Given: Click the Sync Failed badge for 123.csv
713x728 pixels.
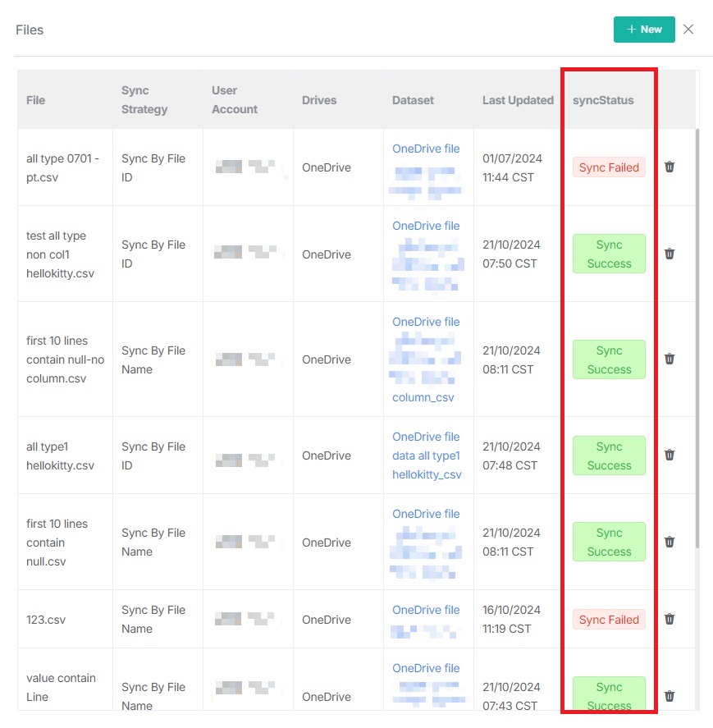Looking at the screenshot, I should (609, 620).
